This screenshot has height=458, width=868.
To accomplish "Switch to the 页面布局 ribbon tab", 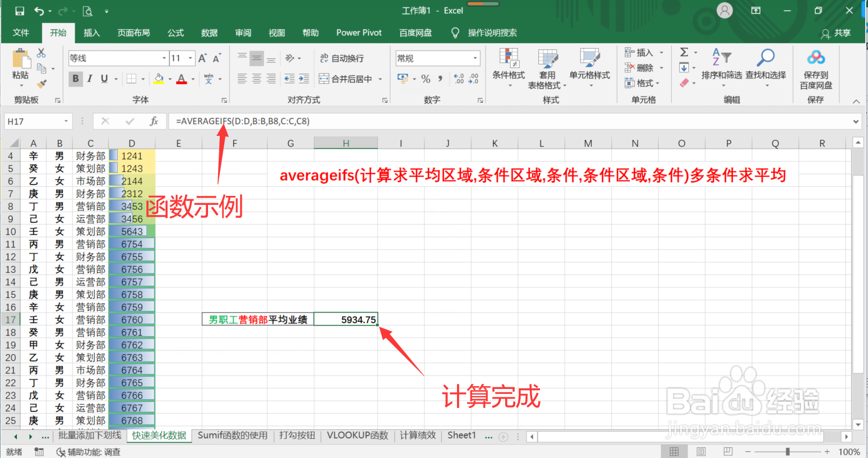I will pos(133,33).
